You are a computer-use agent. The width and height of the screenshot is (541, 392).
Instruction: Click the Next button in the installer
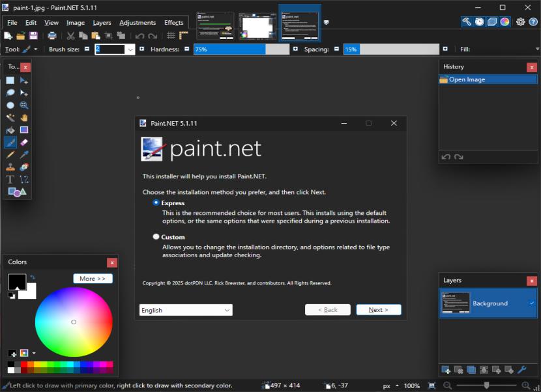click(379, 309)
